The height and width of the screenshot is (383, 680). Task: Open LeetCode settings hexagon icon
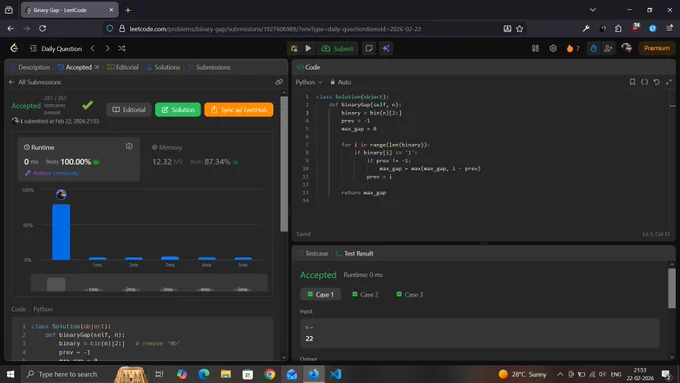click(x=553, y=48)
